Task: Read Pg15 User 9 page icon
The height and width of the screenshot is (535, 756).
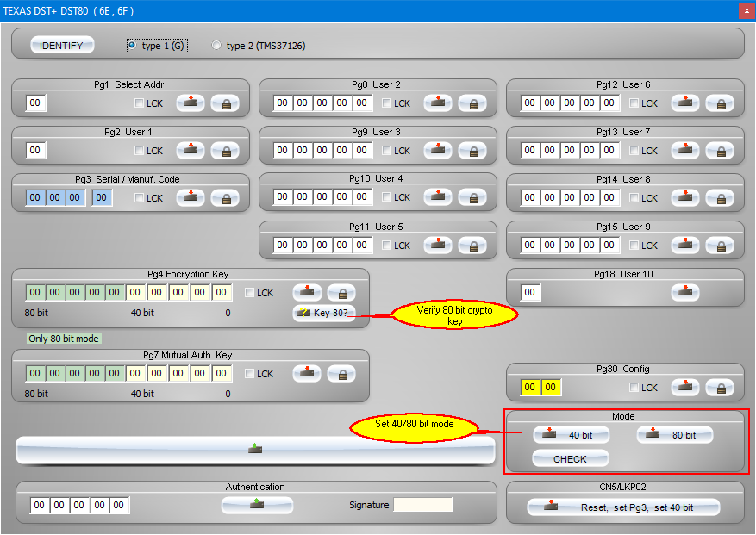Action: click(685, 245)
